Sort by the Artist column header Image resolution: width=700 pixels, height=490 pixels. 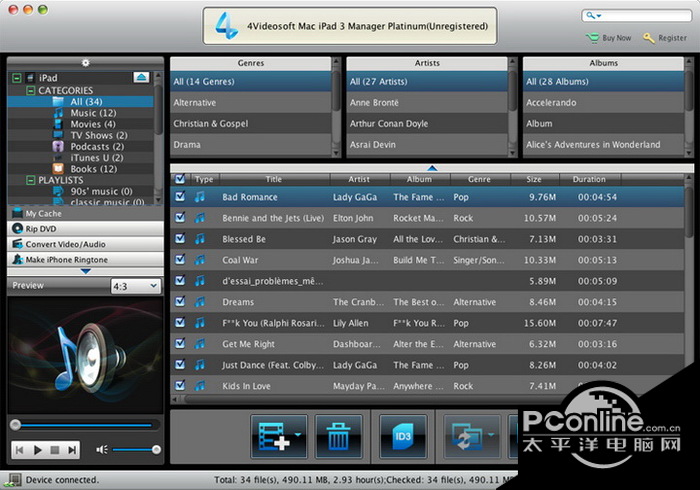[359, 179]
